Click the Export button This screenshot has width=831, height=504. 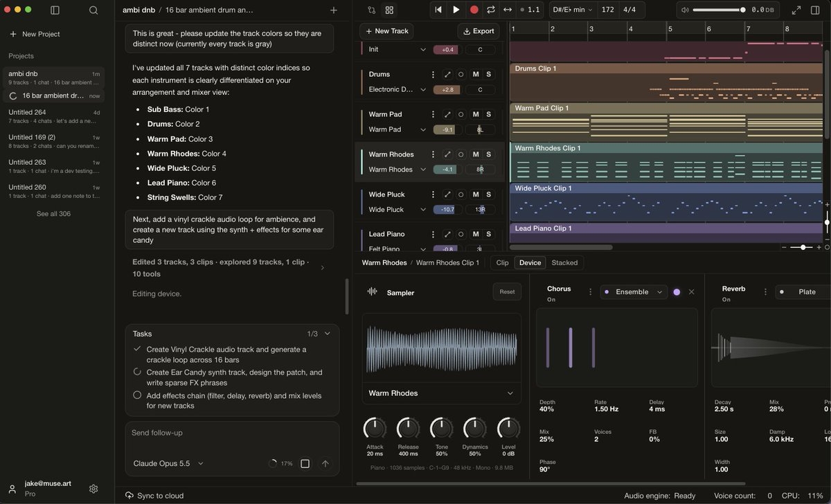click(x=479, y=31)
